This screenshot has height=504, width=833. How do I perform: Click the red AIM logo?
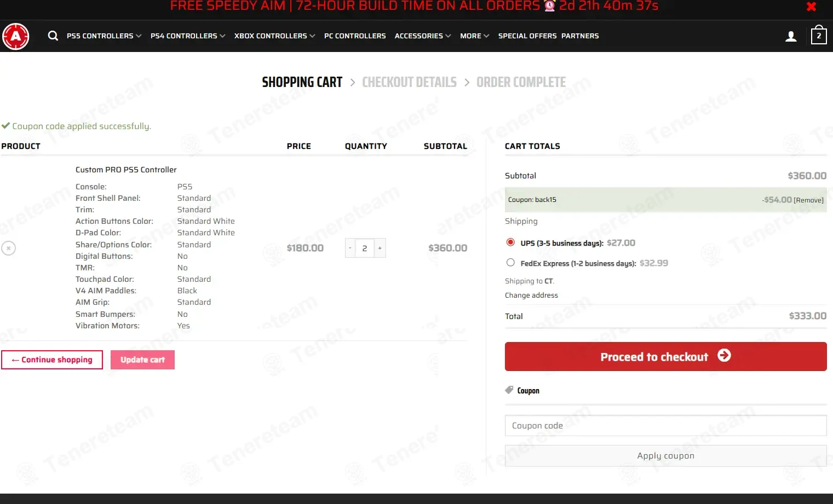point(16,37)
